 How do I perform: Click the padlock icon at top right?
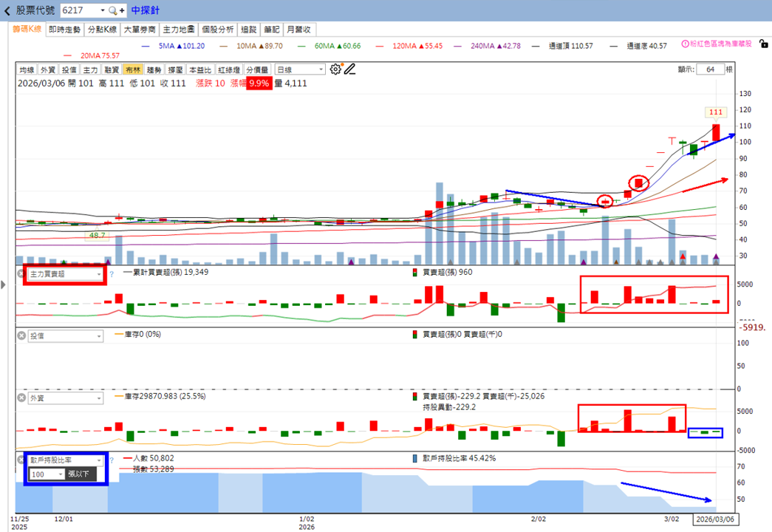point(764,44)
